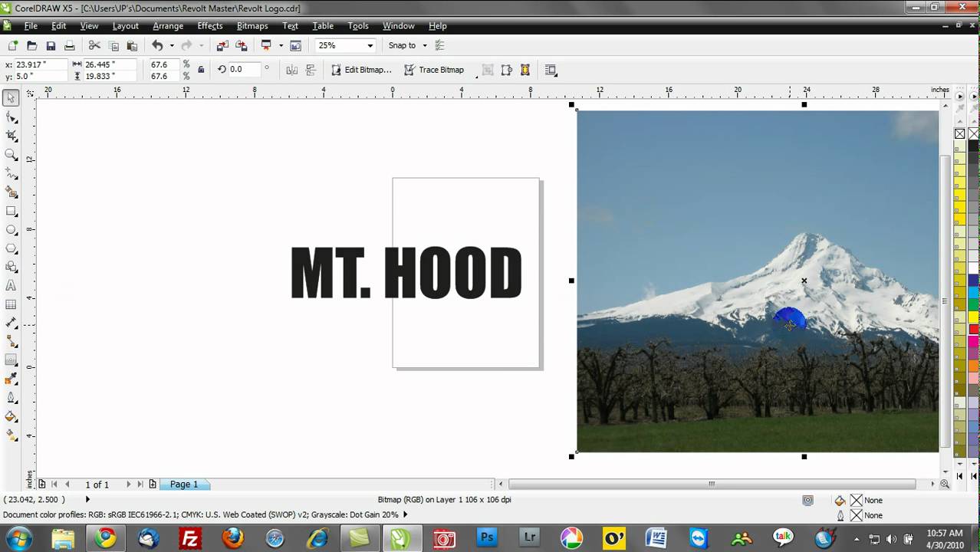Open the File menu
Viewport: 980px width, 552px height.
tap(31, 26)
